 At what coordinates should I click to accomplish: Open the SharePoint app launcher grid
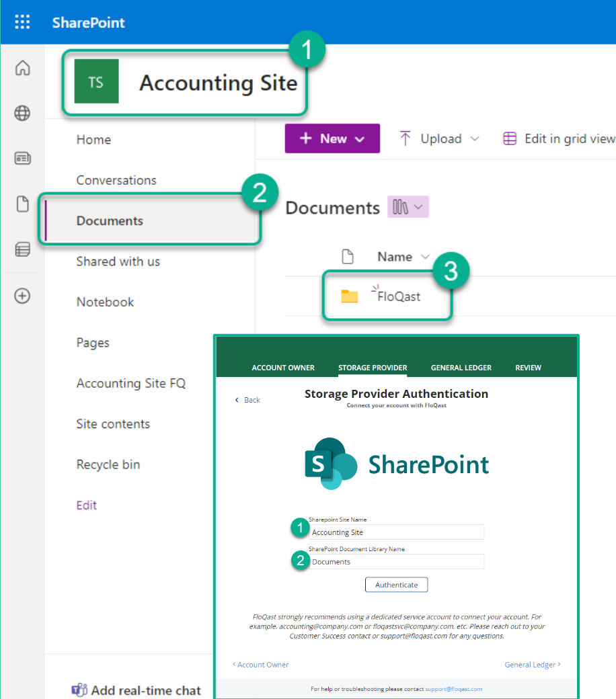22,22
